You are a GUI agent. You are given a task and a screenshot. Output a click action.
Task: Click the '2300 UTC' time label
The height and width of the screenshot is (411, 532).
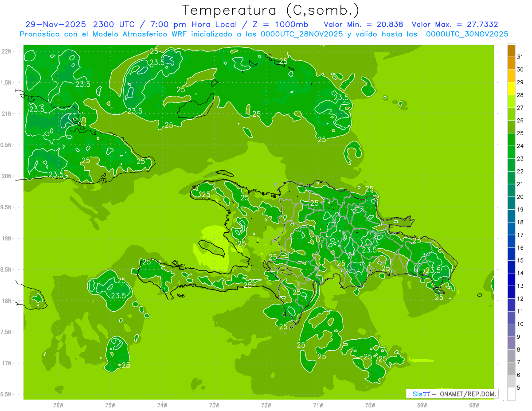[115, 24]
